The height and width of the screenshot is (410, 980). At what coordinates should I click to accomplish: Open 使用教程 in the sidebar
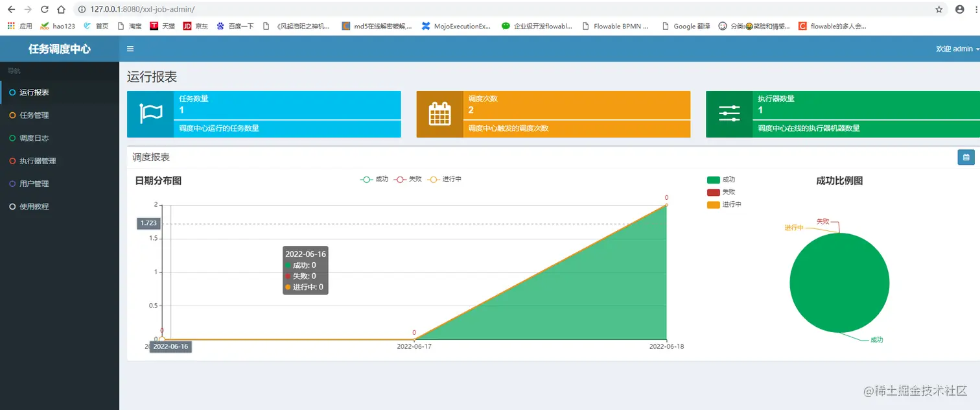(60, 206)
